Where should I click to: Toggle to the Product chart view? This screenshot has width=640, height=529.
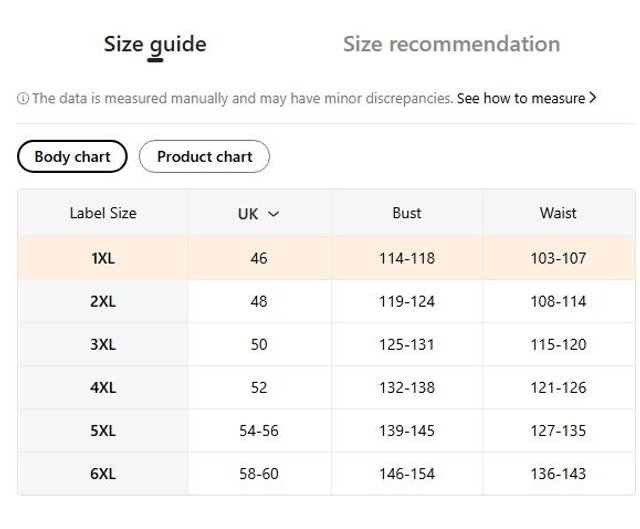(x=204, y=156)
